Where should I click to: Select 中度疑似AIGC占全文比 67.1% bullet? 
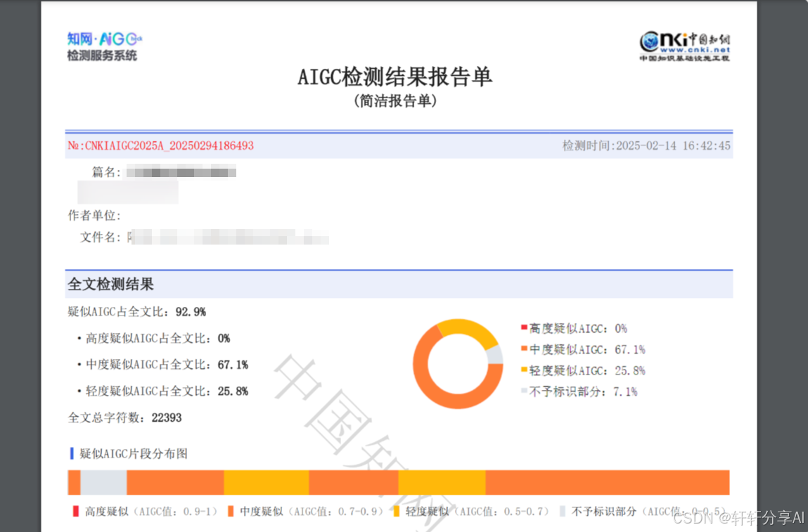tap(162, 365)
